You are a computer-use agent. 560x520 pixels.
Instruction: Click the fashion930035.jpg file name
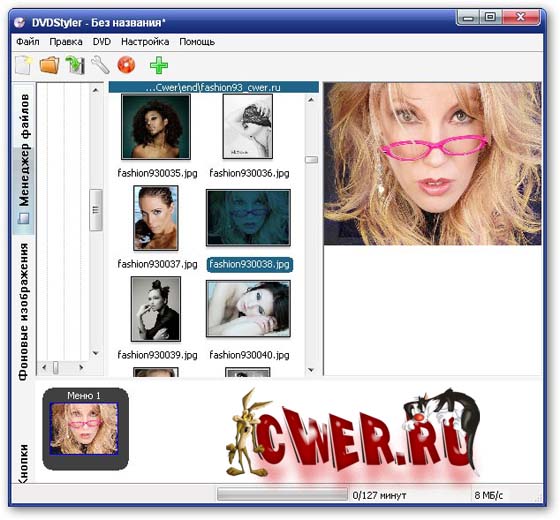157,173
